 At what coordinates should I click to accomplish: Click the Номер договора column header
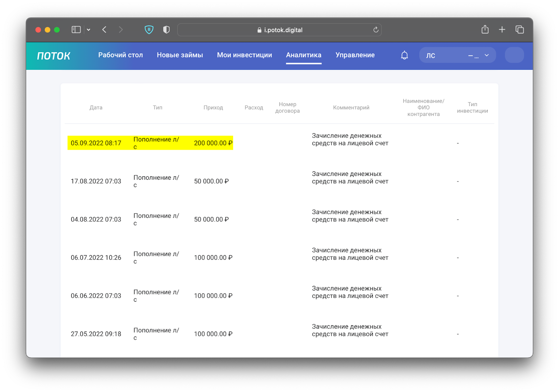click(x=288, y=108)
